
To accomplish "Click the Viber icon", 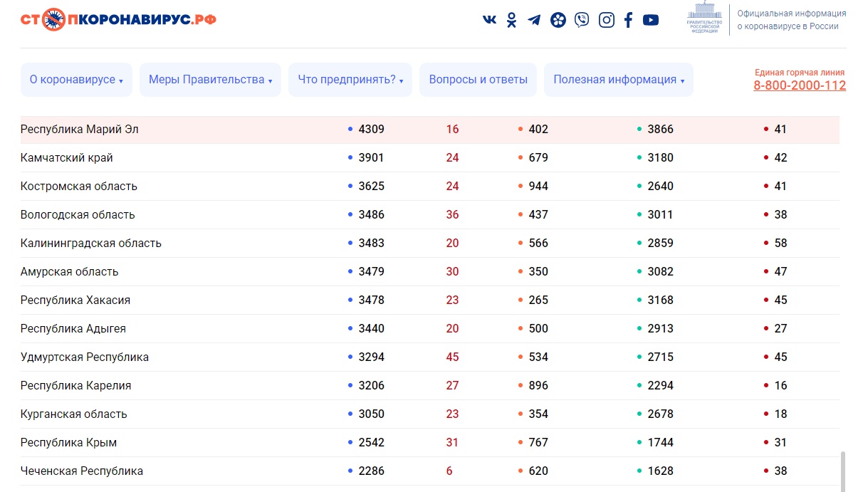I will (x=582, y=20).
